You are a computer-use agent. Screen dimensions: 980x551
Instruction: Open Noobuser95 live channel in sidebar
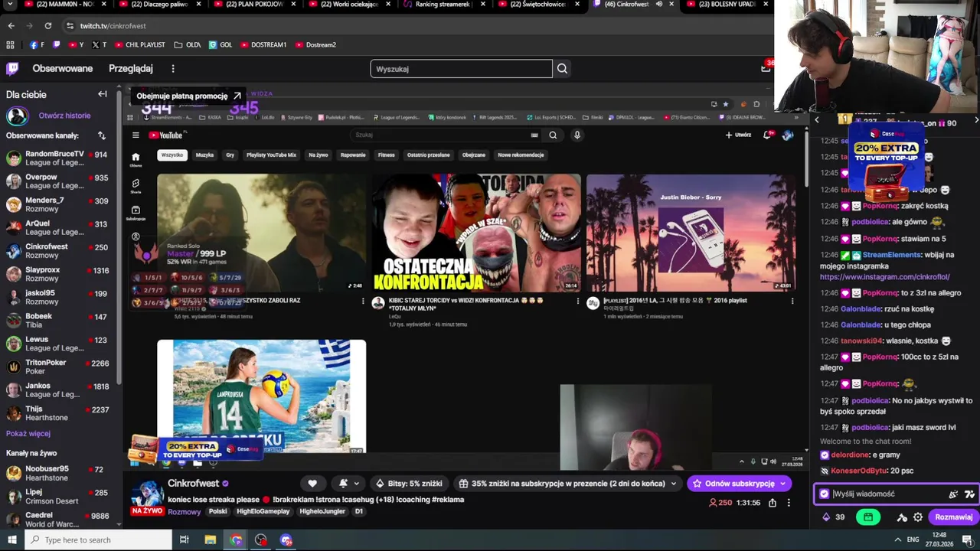coord(57,473)
